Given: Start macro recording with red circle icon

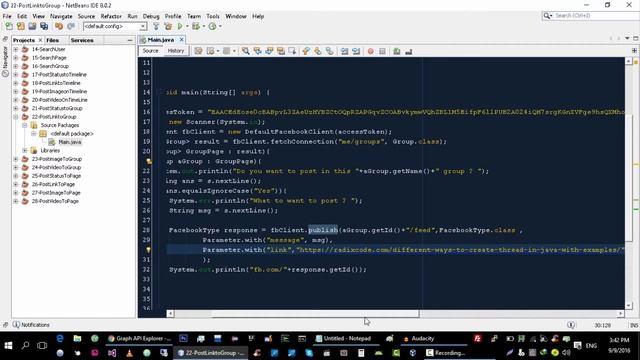Looking at the screenshot, I should [x=371, y=51].
